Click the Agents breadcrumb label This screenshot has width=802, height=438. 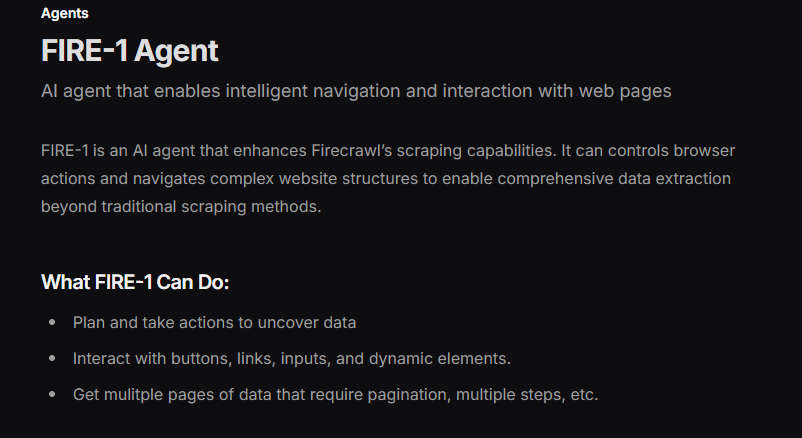(64, 13)
